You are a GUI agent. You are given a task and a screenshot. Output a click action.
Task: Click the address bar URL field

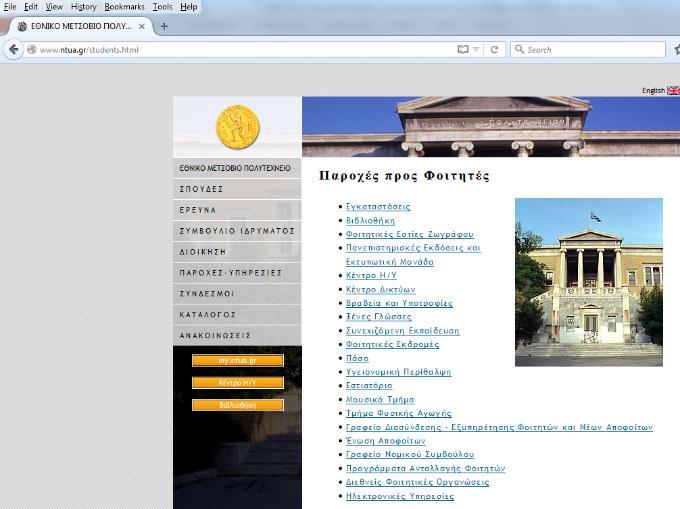click(243, 49)
